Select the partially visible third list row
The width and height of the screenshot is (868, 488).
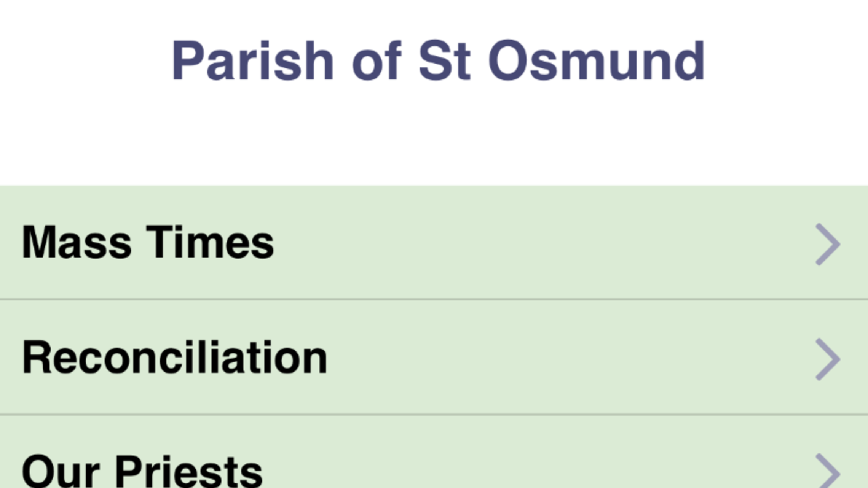click(x=434, y=452)
